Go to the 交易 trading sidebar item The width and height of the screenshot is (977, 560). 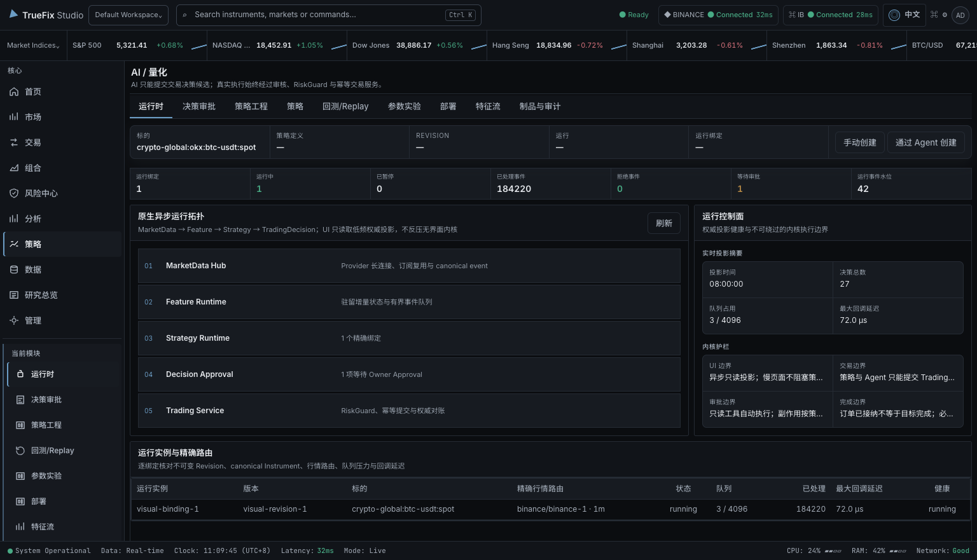coord(62,142)
